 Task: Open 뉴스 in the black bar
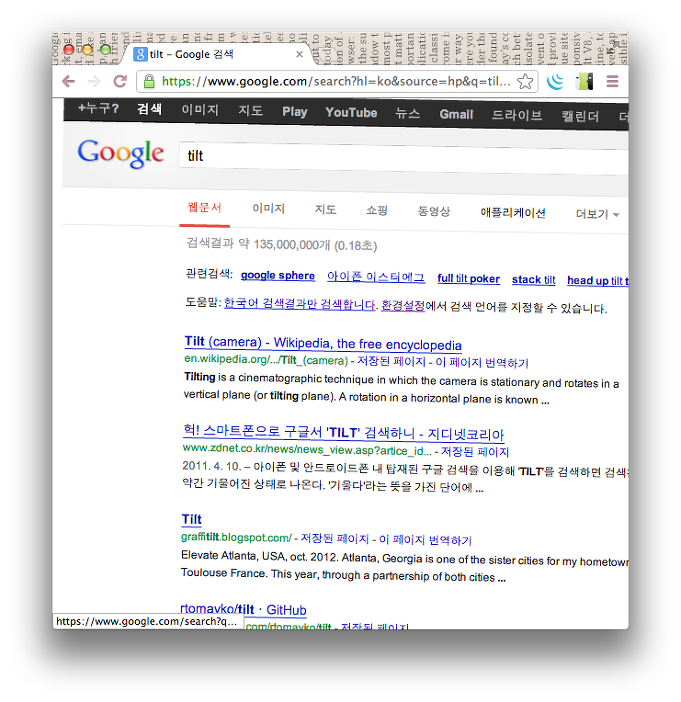click(x=407, y=114)
